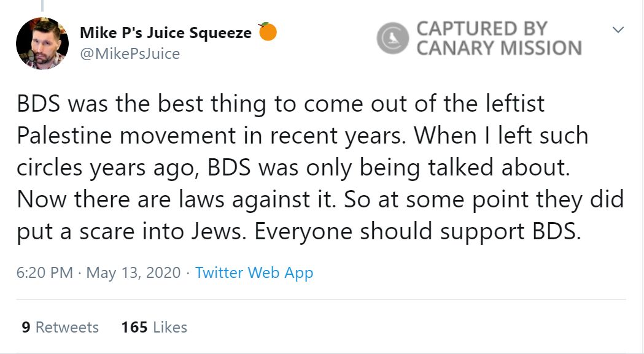Click the likes count number 165
Screen dimensions: 644x354
tap(134, 327)
